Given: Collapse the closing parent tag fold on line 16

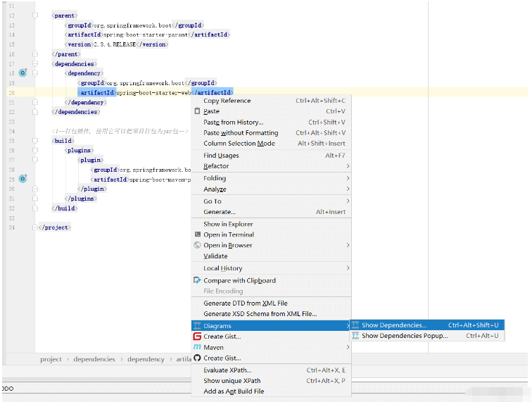Looking at the screenshot, I should click(x=35, y=54).
